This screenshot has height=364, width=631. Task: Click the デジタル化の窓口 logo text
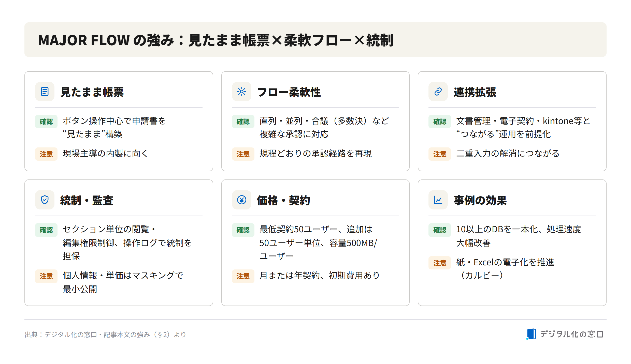point(572,334)
